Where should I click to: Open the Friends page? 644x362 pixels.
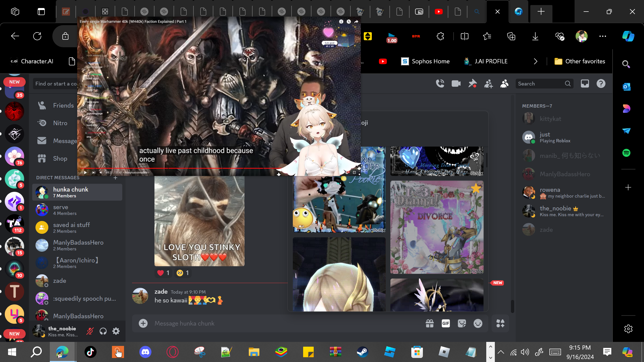tap(55, 106)
